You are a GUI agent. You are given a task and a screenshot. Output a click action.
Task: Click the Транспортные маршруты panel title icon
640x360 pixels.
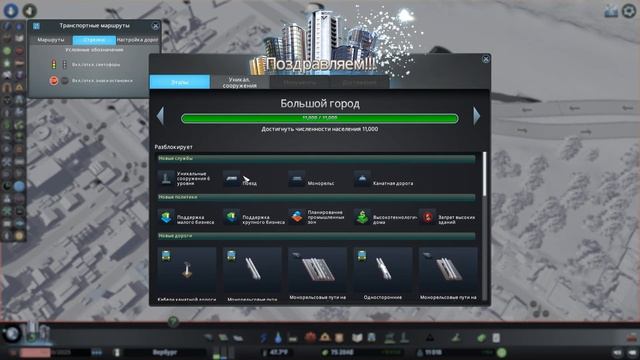click(x=36, y=26)
